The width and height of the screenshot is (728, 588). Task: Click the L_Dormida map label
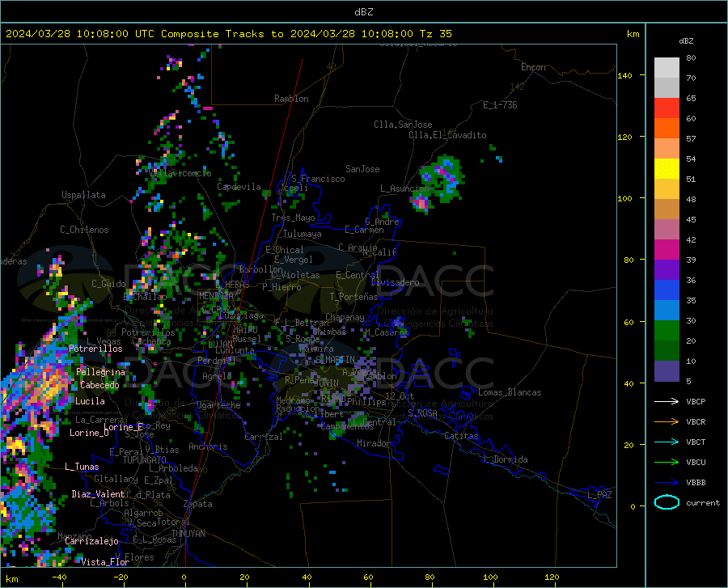(506, 459)
